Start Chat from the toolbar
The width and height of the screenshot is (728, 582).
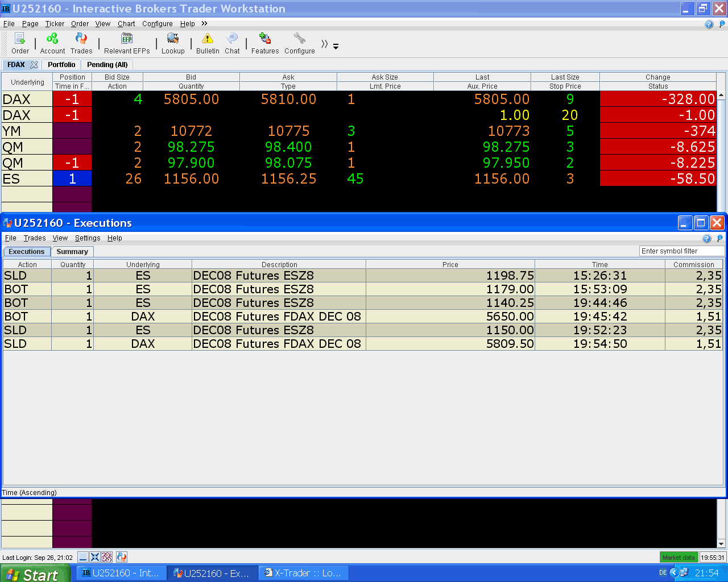coord(232,43)
